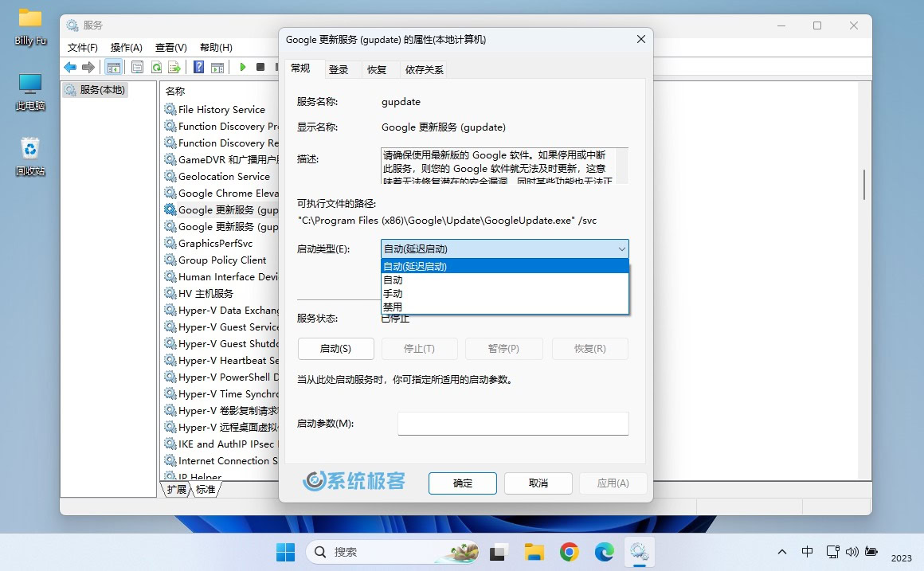Open the Billy Fu folder on desktop
This screenshot has height=571, width=924.
click(x=30, y=27)
